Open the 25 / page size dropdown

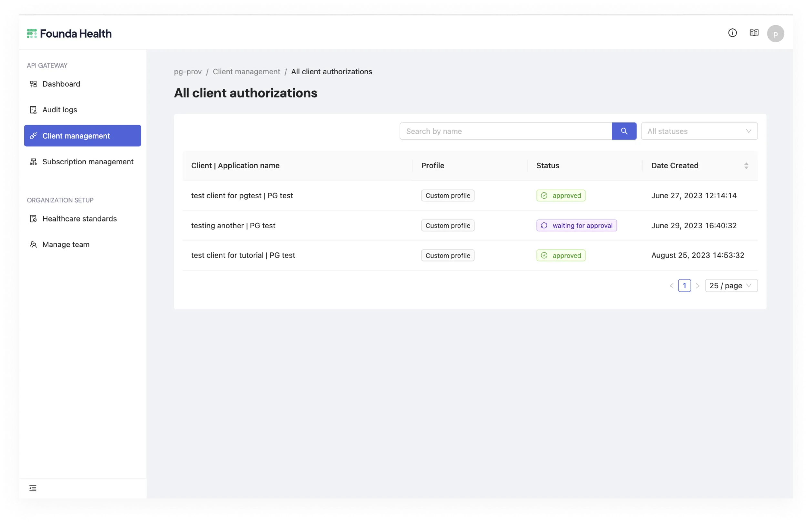731,286
